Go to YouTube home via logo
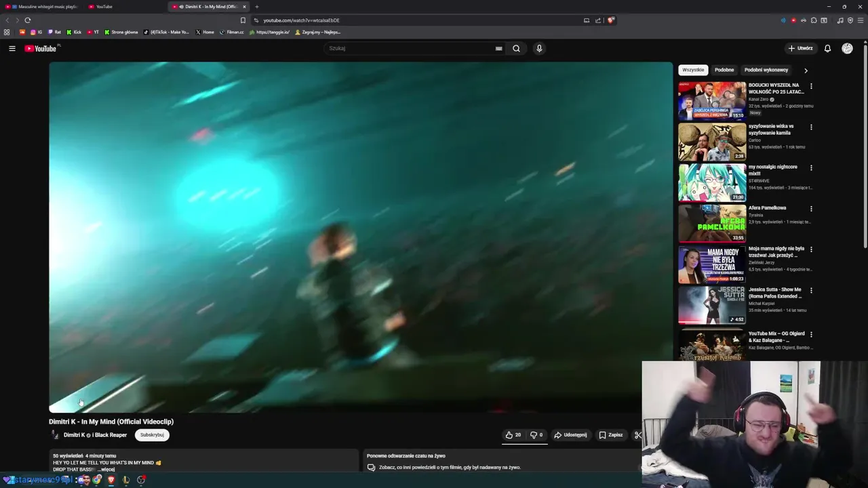 [41, 48]
